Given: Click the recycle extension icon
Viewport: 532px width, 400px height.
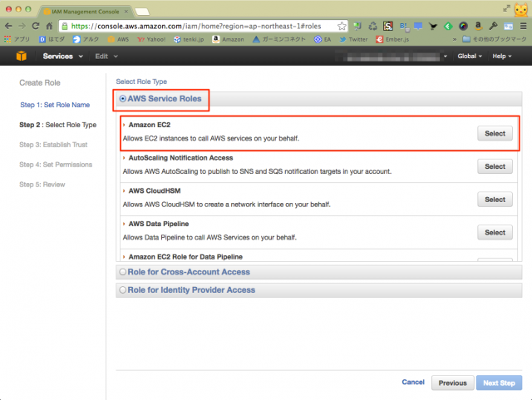Looking at the screenshot, I should pyautogui.click(x=373, y=26).
